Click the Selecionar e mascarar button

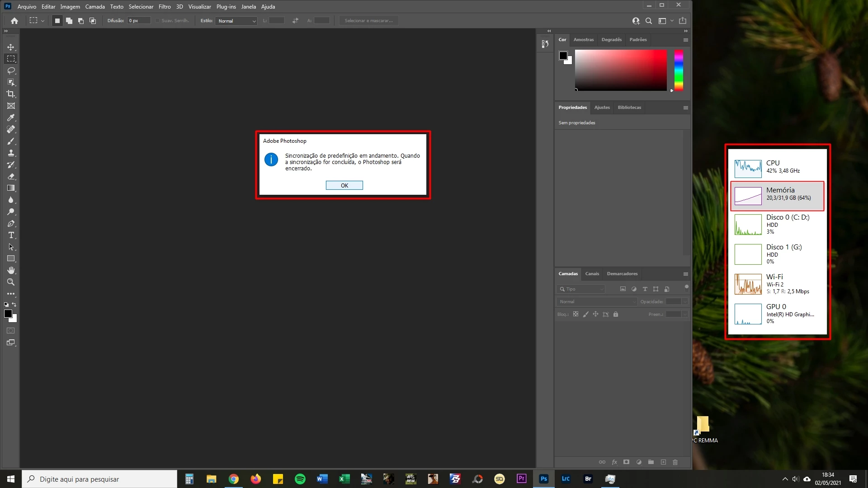[368, 21]
